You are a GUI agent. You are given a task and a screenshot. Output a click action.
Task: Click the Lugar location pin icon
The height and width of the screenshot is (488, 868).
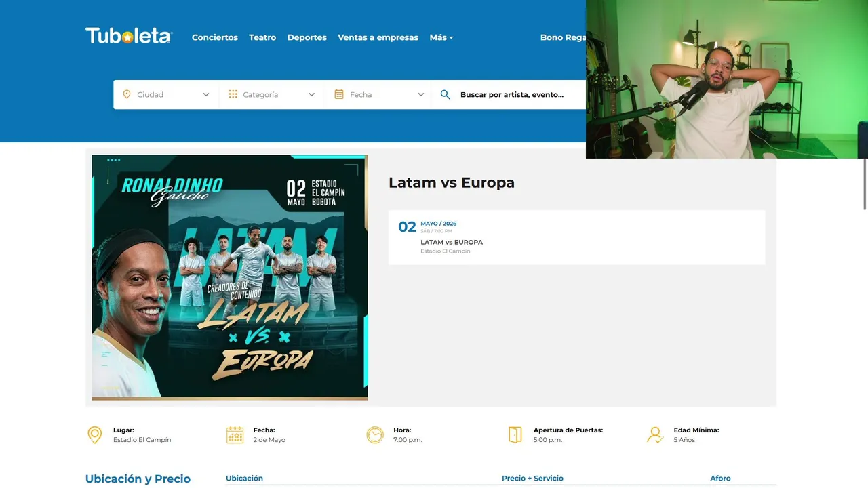click(x=95, y=435)
